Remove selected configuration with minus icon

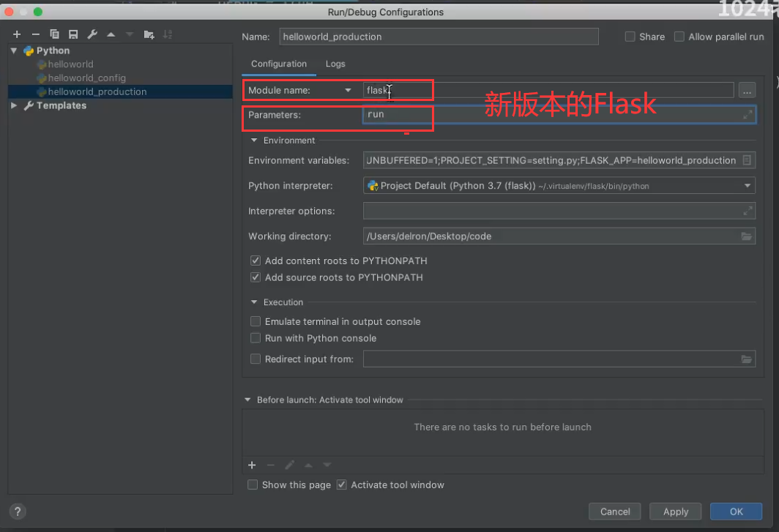tap(35, 34)
